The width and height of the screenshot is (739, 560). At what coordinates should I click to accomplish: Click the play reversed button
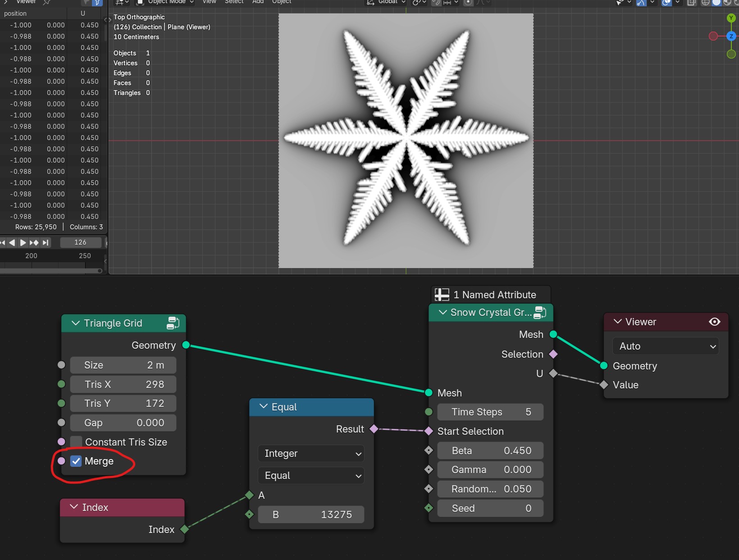[12, 242]
